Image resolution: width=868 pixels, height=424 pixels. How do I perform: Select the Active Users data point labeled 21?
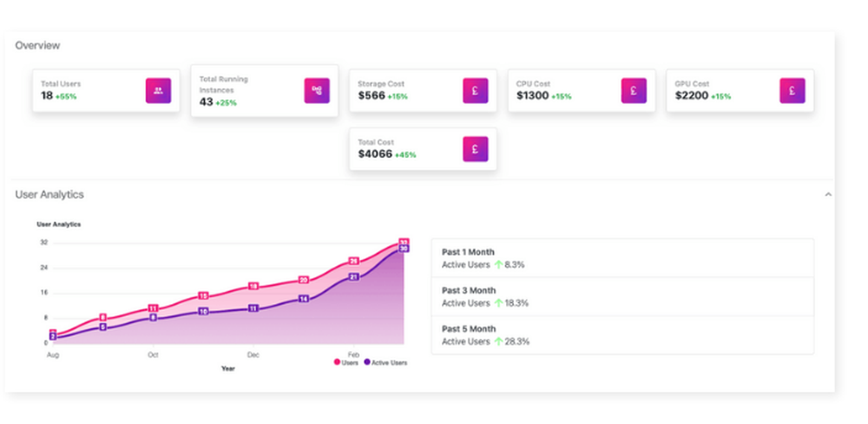pos(354,277)
